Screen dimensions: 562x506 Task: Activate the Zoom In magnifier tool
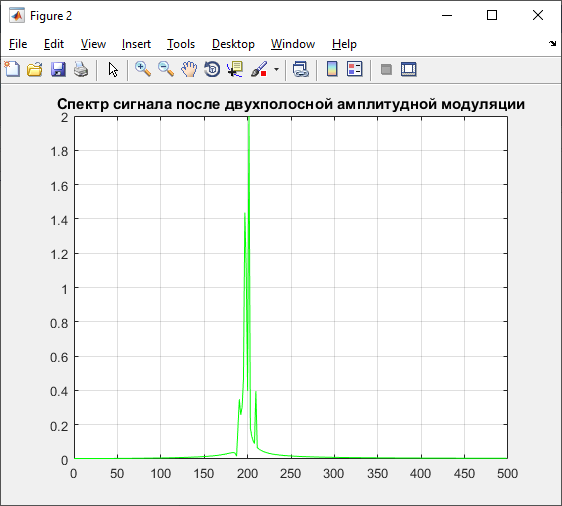pyautogui.click(x=143, y=69)
